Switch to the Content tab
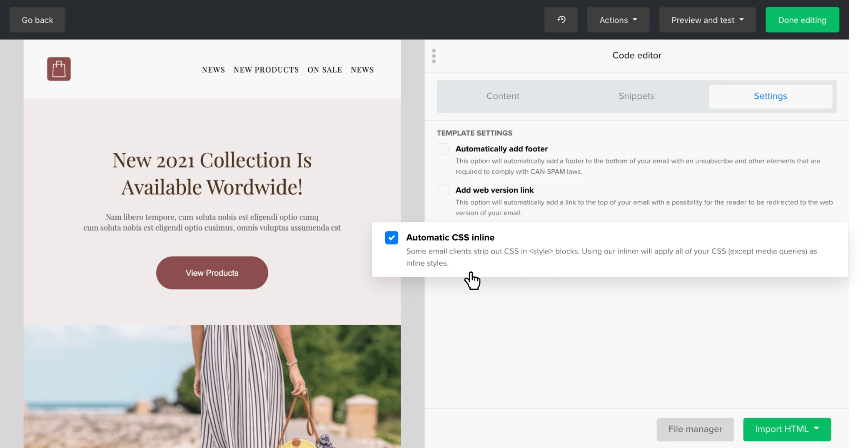 (503, 96)
